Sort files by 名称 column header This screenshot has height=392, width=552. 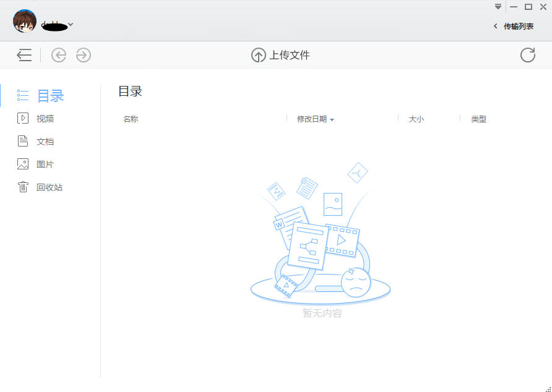[131, 119]
